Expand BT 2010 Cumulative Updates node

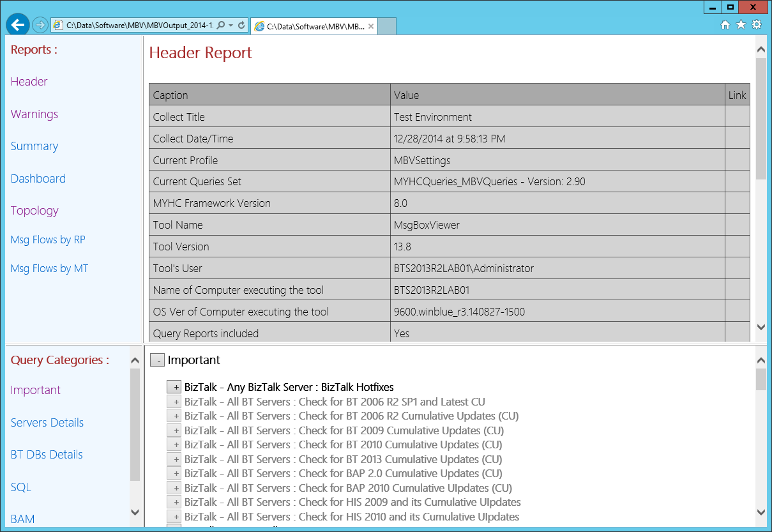[x=174, y=445]
